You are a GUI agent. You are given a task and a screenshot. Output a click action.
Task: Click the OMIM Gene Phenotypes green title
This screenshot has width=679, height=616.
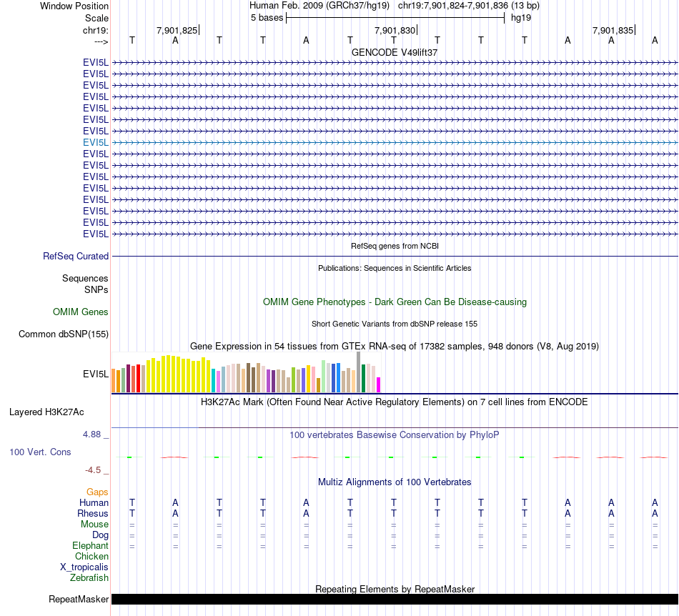(395, 302)
